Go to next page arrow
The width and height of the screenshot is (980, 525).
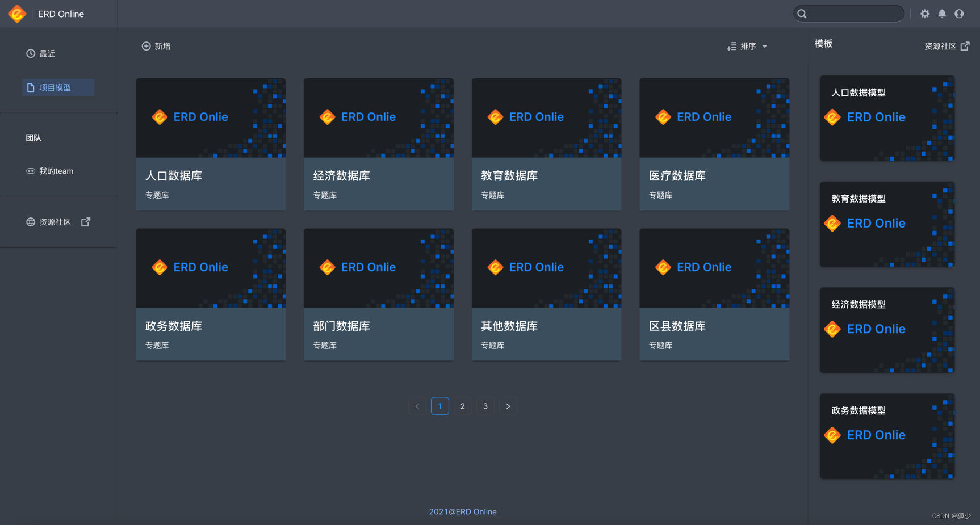pos(508,406)
